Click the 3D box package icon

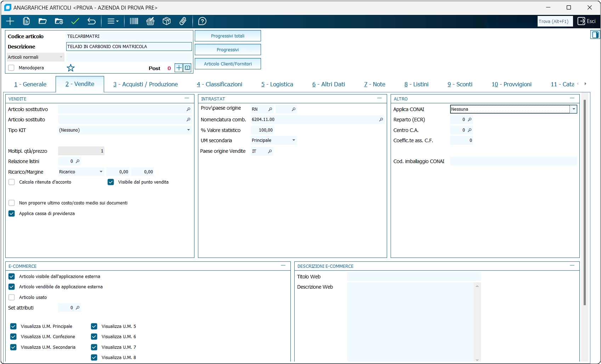[166, 21]
